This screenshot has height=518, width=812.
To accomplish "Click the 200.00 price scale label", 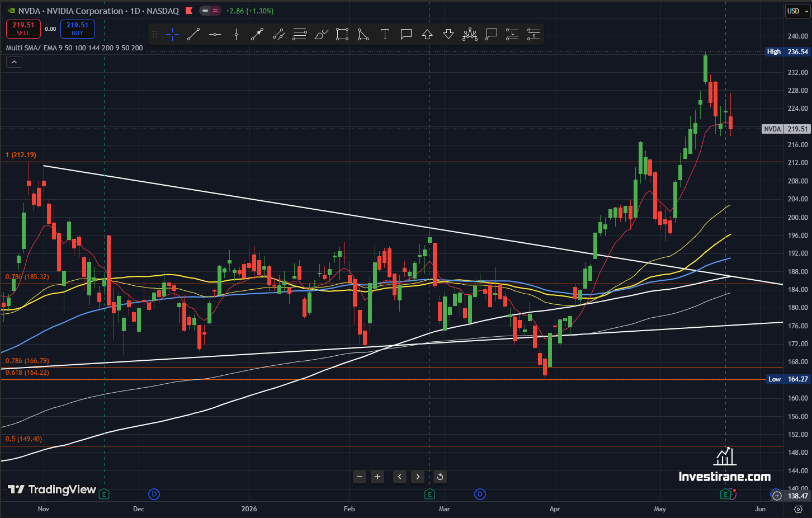I will tap(797, 217).
